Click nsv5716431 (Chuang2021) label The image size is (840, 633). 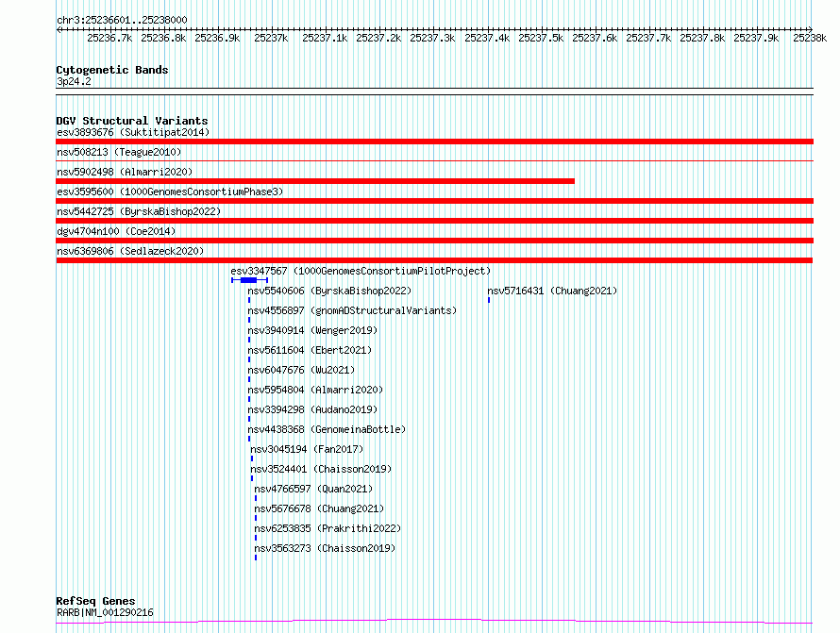pyautogui.click(x=552, y=291)
